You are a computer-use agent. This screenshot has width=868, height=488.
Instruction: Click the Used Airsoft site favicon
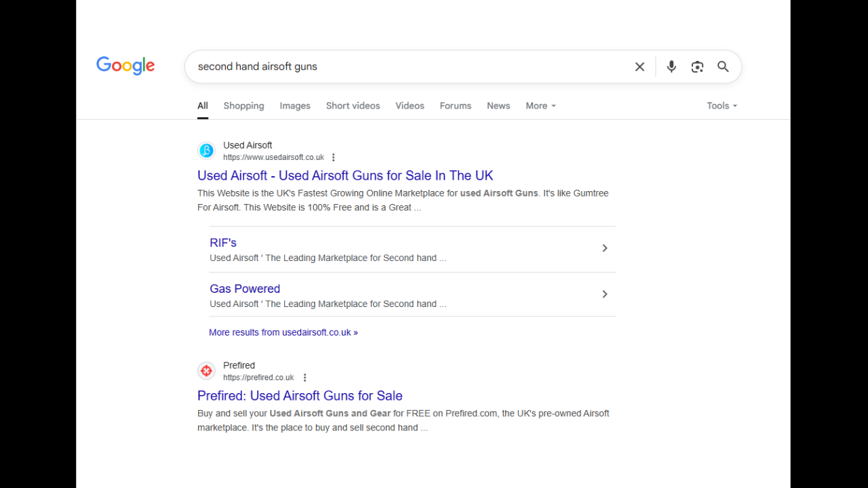pos(206,150)
